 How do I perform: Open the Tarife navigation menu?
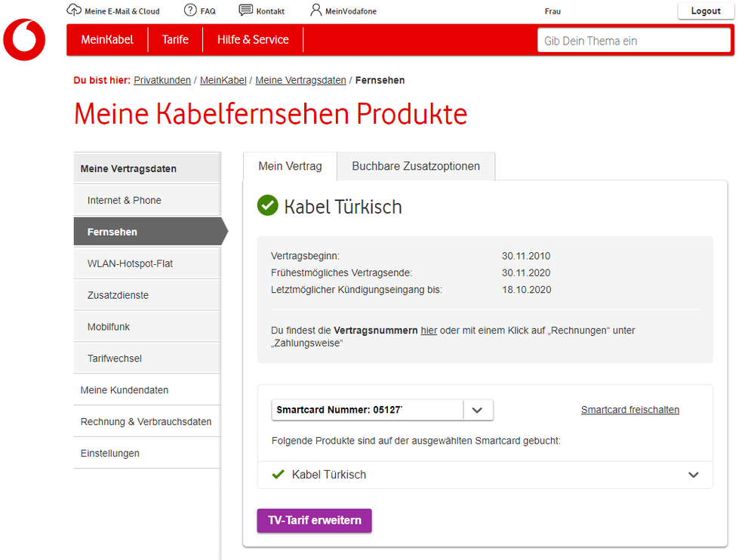click(x=175, y=40)
